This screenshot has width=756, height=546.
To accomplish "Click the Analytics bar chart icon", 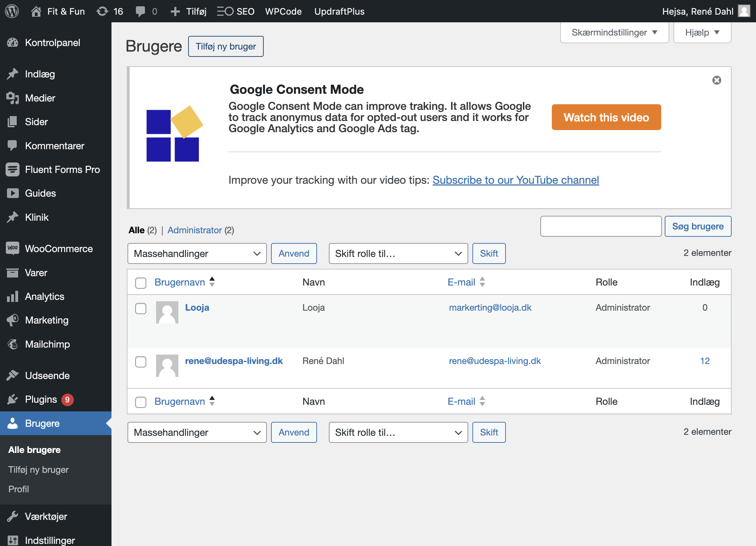I will click(13, 296).
